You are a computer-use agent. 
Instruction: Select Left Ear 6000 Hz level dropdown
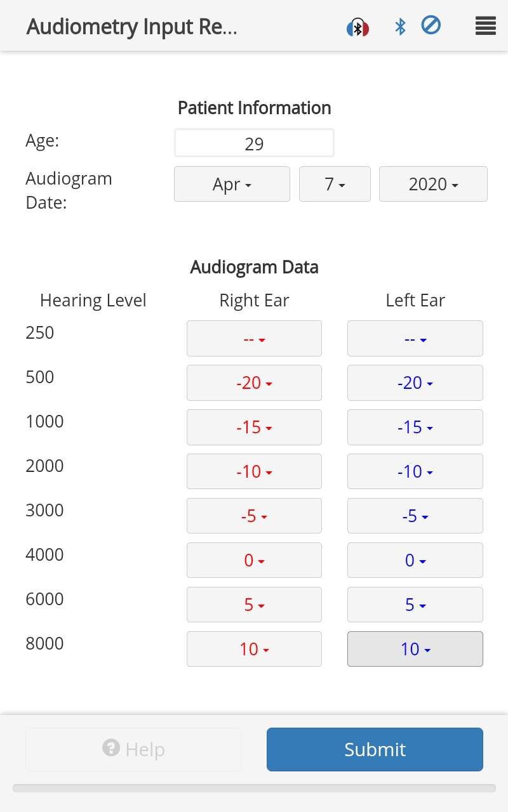(x=415, y=605)
